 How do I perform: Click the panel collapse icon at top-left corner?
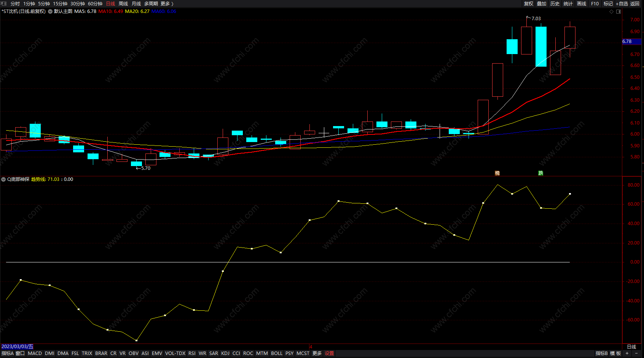pos(4,3)
